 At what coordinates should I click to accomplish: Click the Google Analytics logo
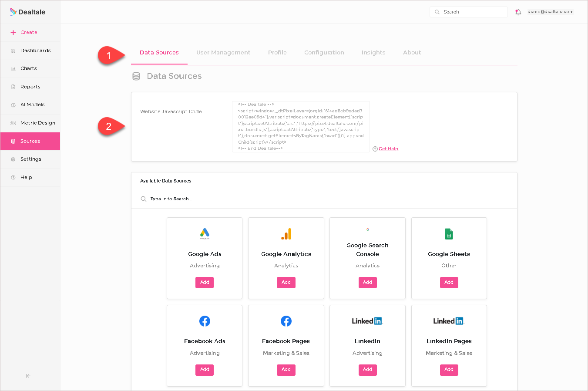tap(286, 234)
